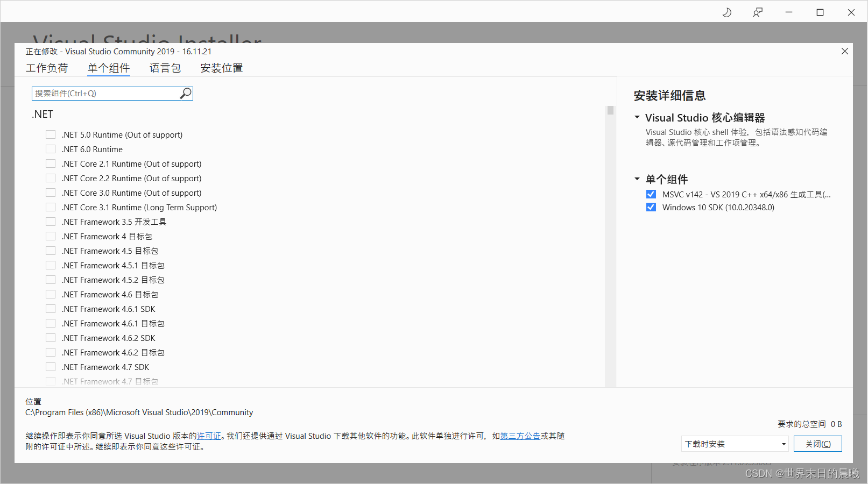Check .NET Framework 4.5.2 目标包
Screen dimensions: 868x484
coord(51,280)
